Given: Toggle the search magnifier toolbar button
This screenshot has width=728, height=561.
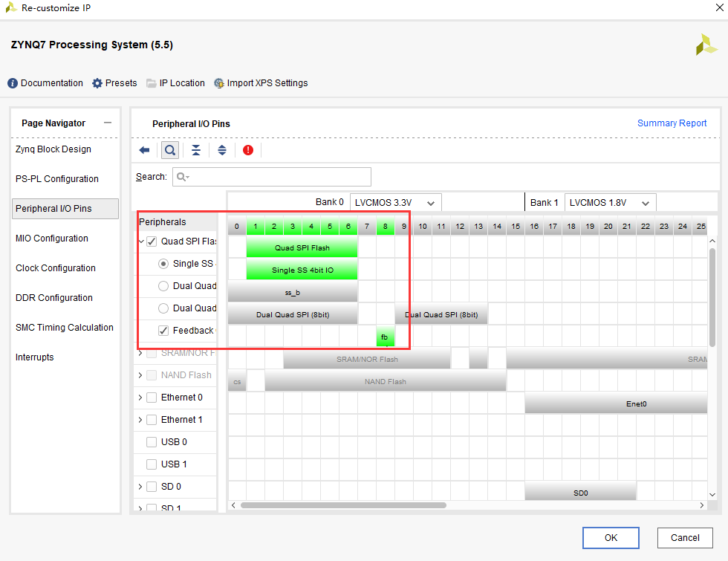Looking at the screenshot, I should point(170,150).
